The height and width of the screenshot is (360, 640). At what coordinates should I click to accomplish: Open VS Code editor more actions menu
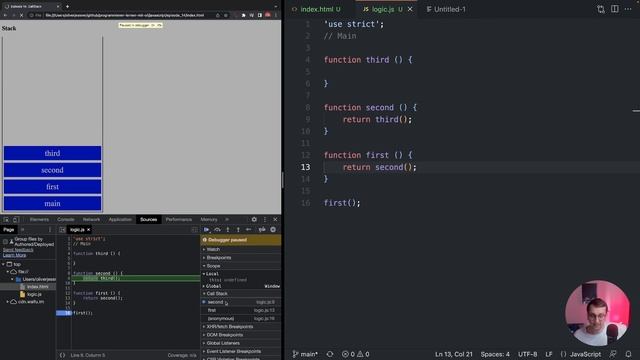[628, 9]
